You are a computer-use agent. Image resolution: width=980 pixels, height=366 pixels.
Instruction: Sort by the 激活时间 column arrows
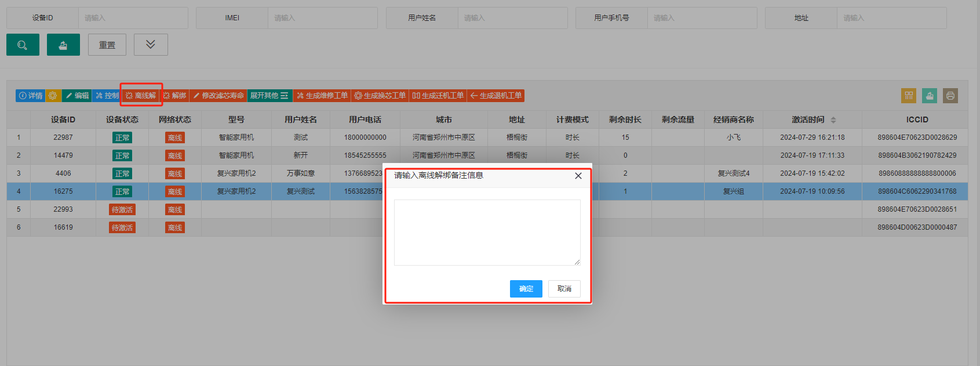[833, 120]
